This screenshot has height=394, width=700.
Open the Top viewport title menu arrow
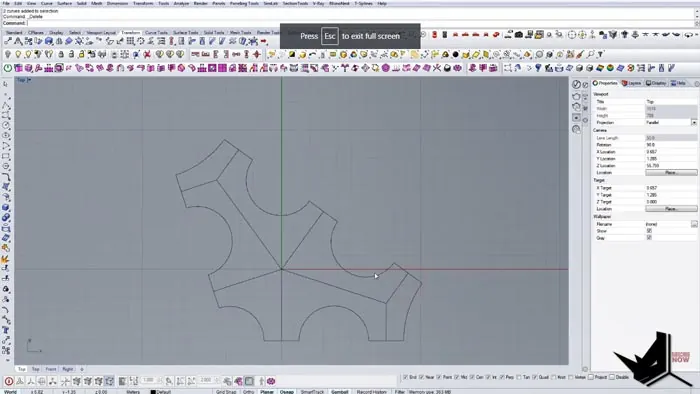tap(29, 80)
